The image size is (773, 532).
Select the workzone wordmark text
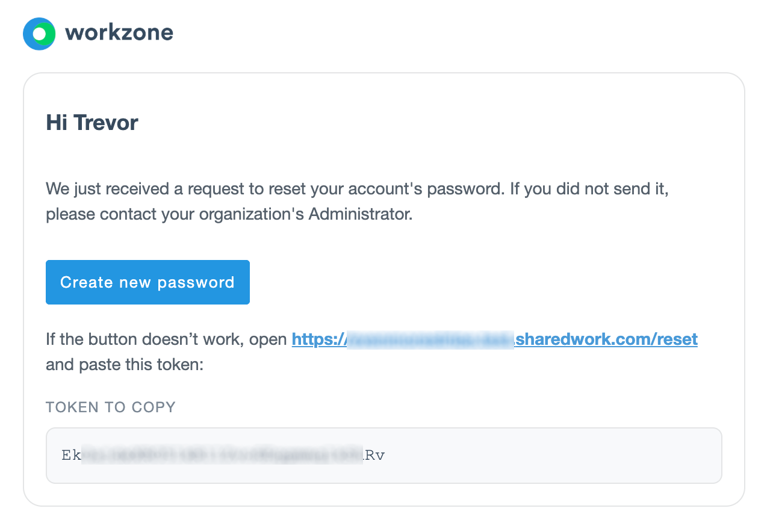pos(119,32)
